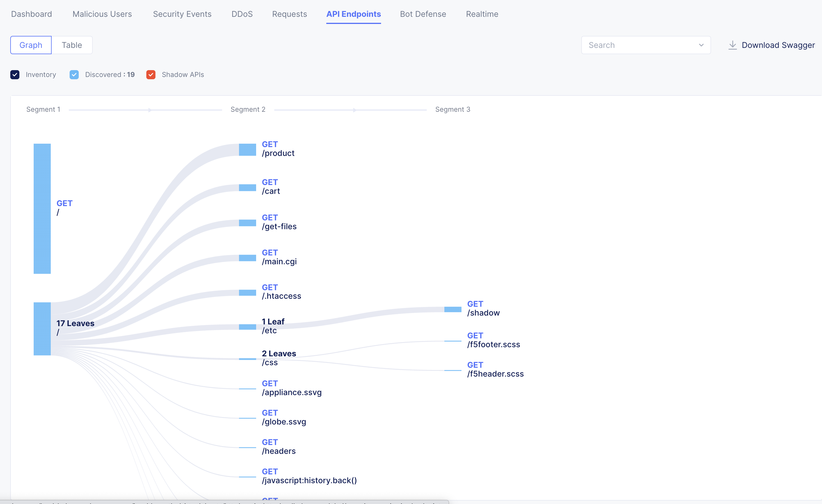Click the Download Swagger arrow icon
Screen dimensions: 822x504
(x=732, y=45)
